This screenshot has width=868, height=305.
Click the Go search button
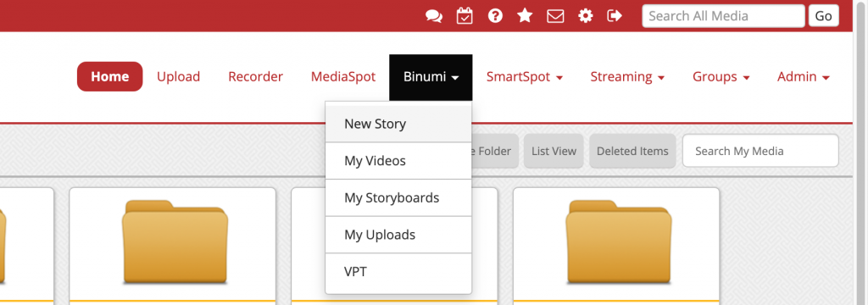tap(823, 16)
